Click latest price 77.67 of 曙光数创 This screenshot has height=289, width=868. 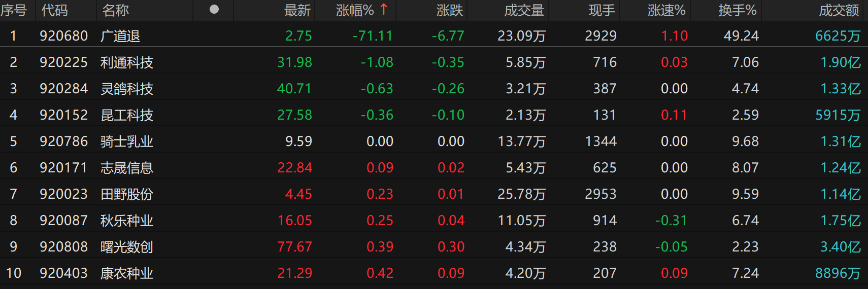[x=294, y=247]
